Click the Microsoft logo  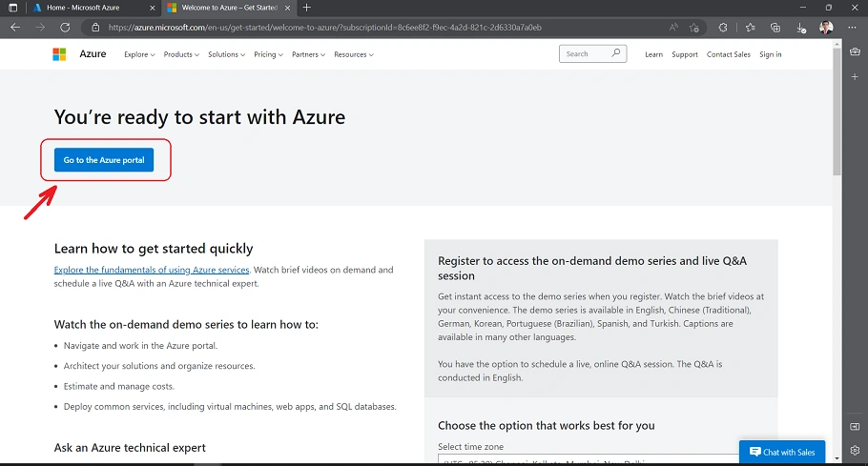coord(59,54)
